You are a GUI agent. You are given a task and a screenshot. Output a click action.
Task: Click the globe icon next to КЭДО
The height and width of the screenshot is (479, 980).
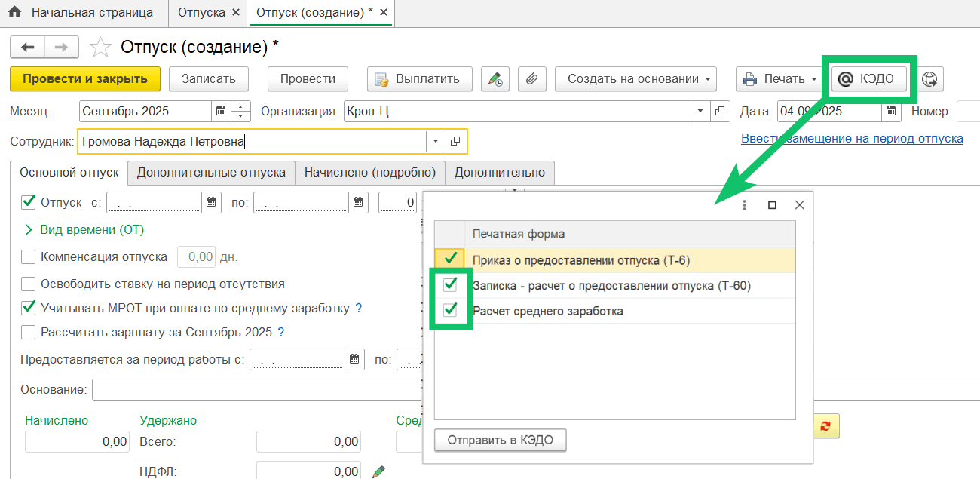pyautogui.click(x=931, y=79)
